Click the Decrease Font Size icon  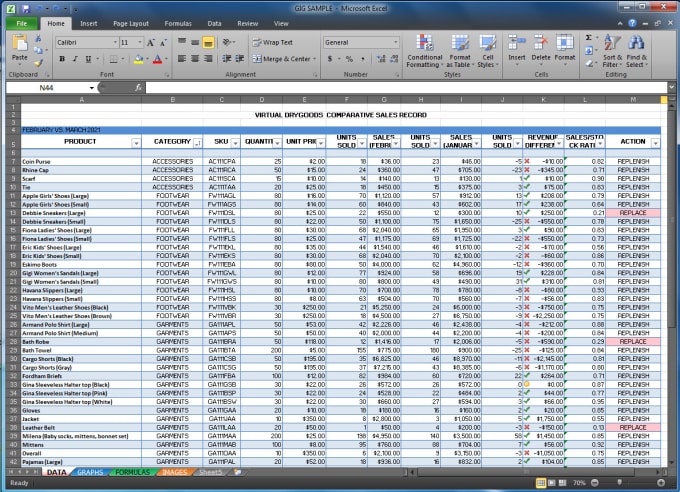[163, 43]
